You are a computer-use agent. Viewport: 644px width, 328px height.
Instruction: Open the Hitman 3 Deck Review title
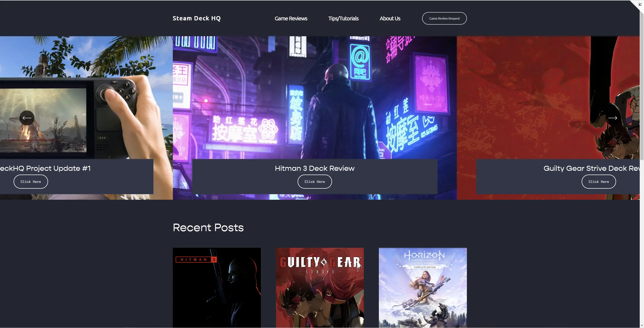pyautogui.click(x=315, y=168)
